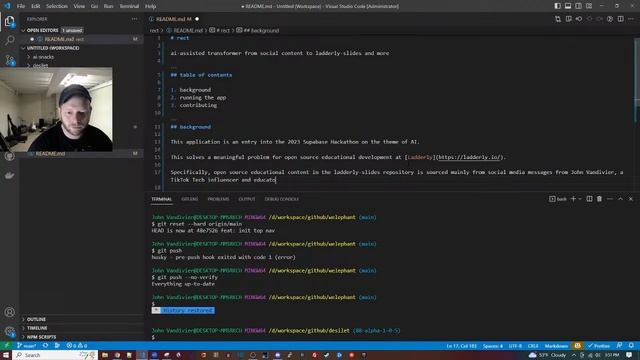Open Explorer Views and More Actions ellipsis
Screen dimensions: 640x360
coord(134,19)
